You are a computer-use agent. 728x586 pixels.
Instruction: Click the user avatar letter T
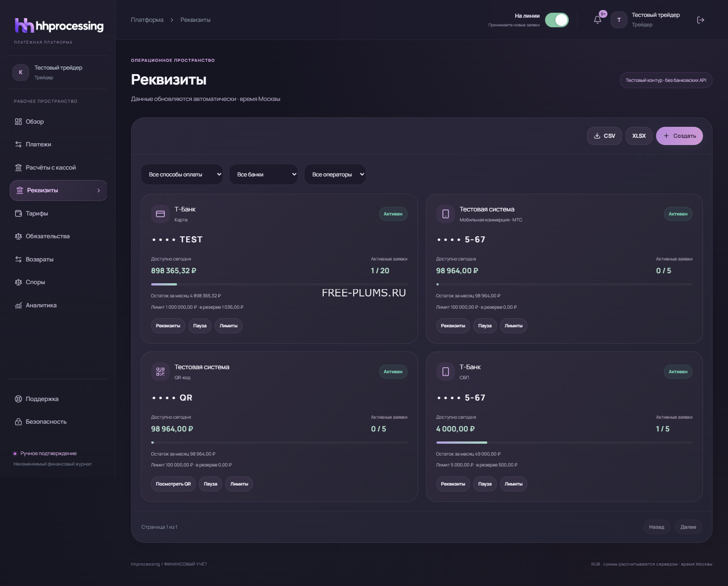(619, 20)
